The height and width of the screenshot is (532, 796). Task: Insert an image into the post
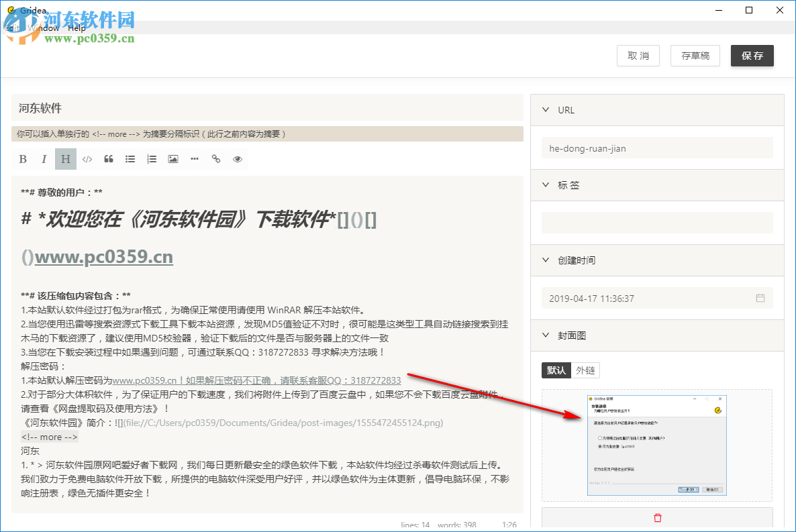pyautogui.click(x=173, y=159)
